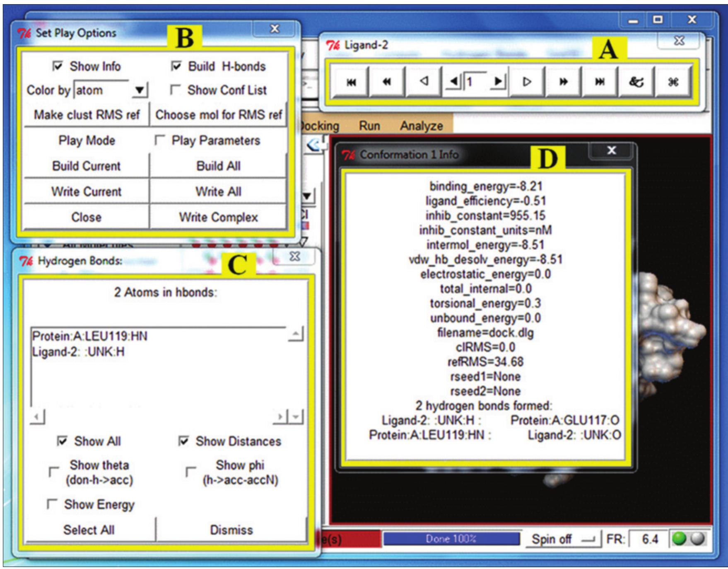728x569 pixels.
Task: Click the Write Complex button
Action: click(218, 217)
